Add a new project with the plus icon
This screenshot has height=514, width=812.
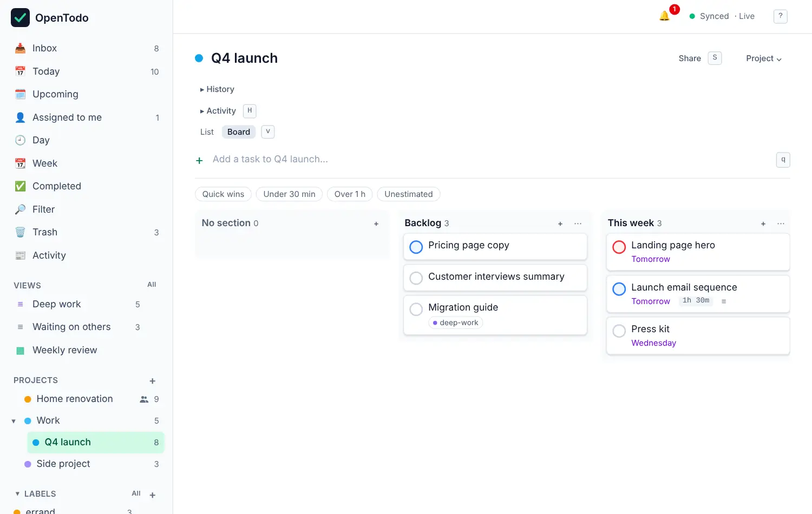(153, 381)
